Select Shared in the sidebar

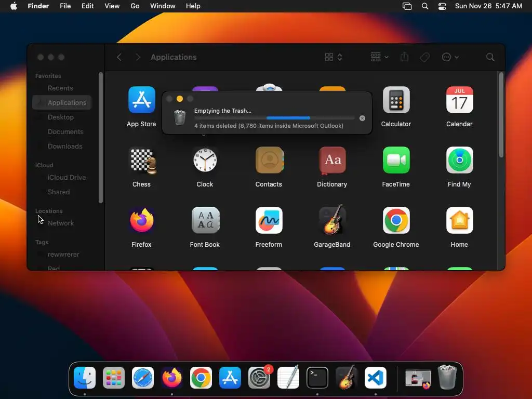62,192
